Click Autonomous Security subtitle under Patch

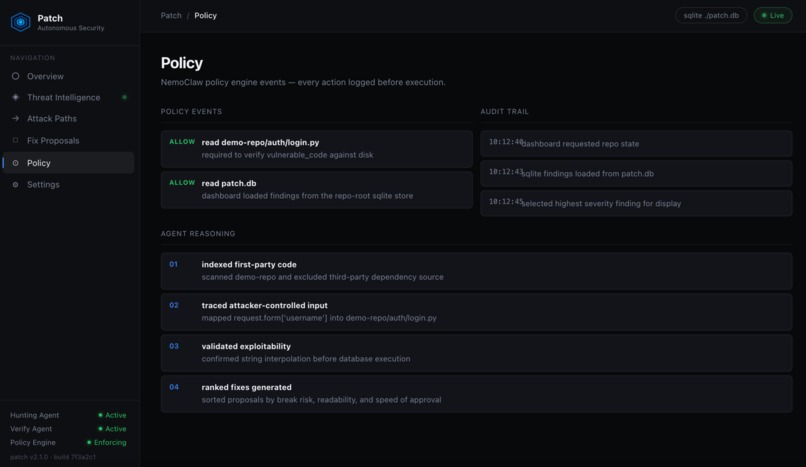71,28
